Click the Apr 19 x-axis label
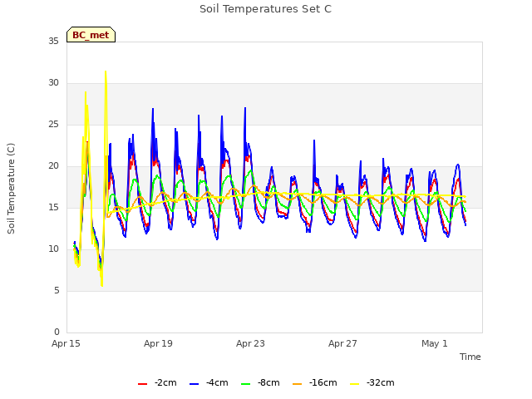The image size is (532, 399). click(158, 343)
